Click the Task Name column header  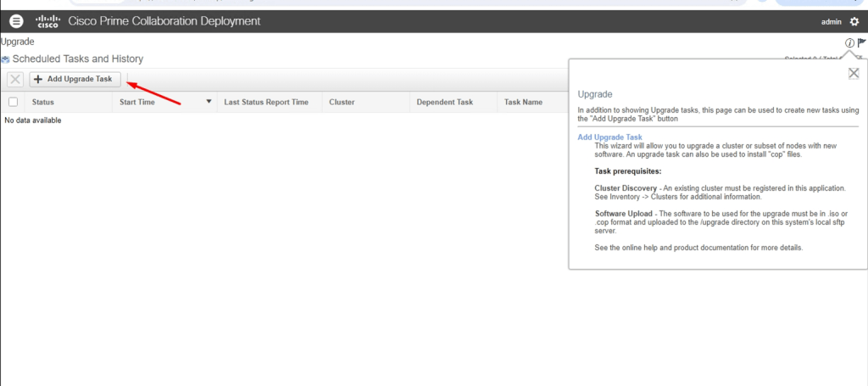(523, 102)
